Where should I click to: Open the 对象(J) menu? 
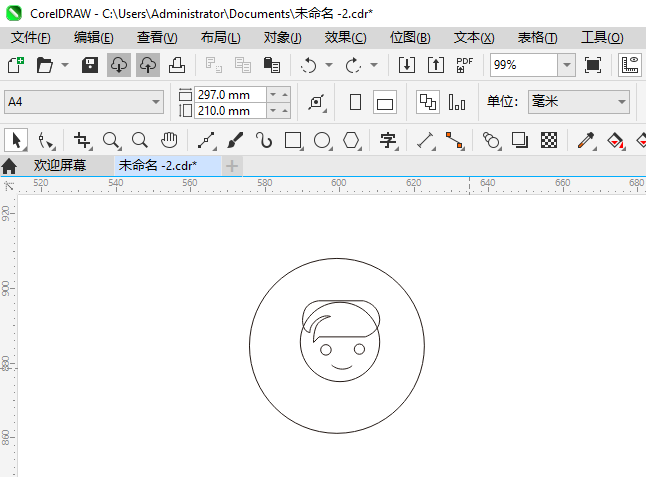(x=283, y=38)
